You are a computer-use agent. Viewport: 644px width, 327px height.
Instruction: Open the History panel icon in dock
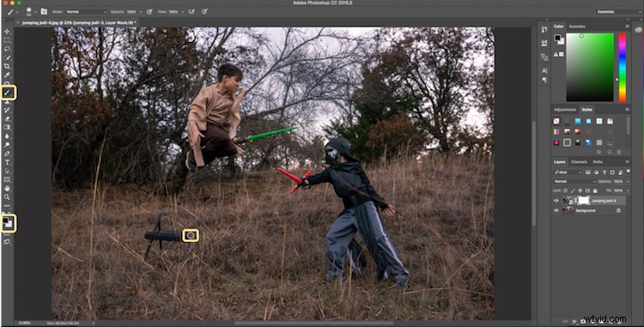[x=544, y=29]
